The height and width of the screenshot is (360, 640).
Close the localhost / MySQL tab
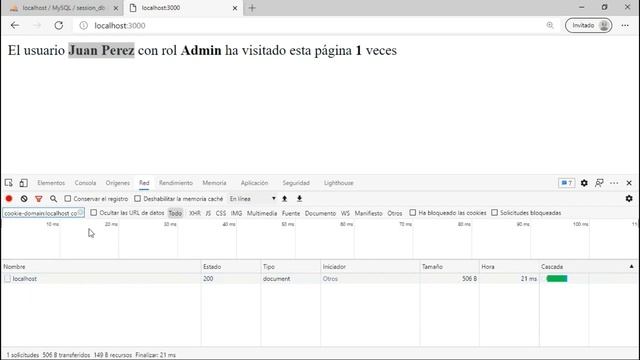(116, 8)
